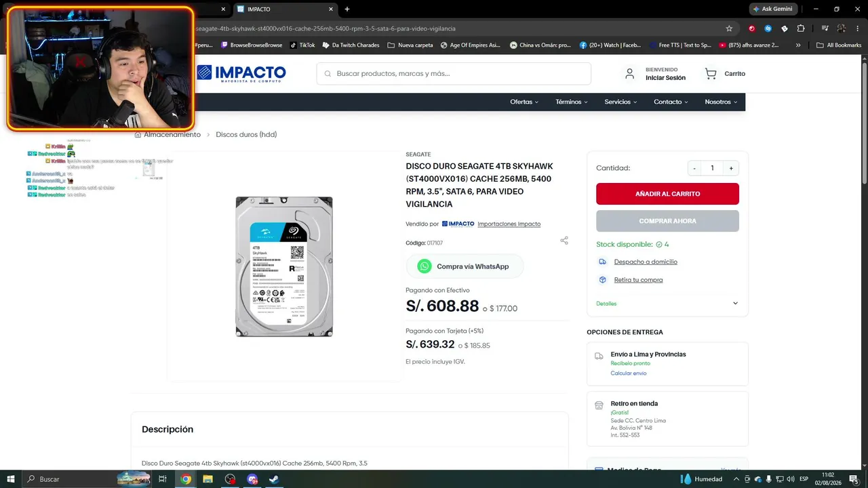868x488 pixels.
Task: Open Task View on the taskbar
Action: (x=163, y=479)
